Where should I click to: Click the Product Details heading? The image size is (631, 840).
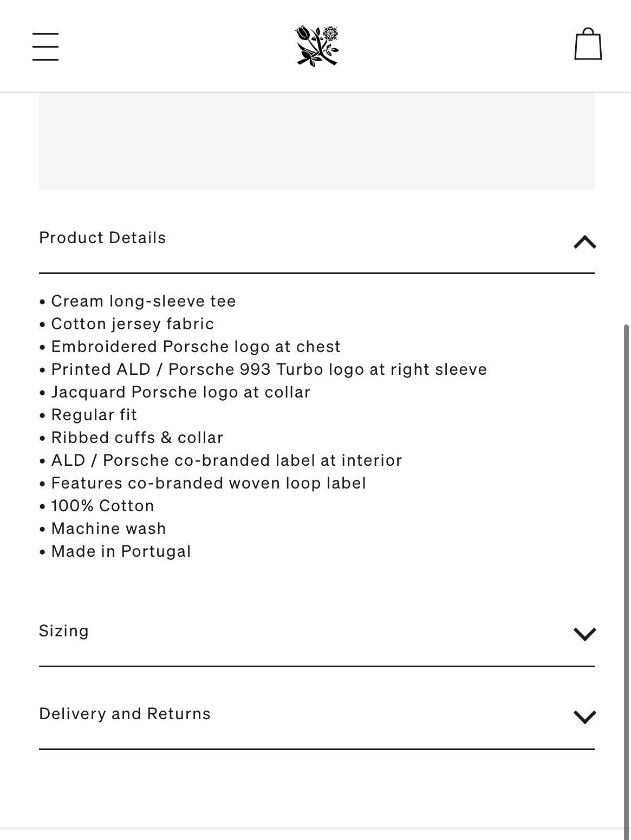tap(102, 238)
